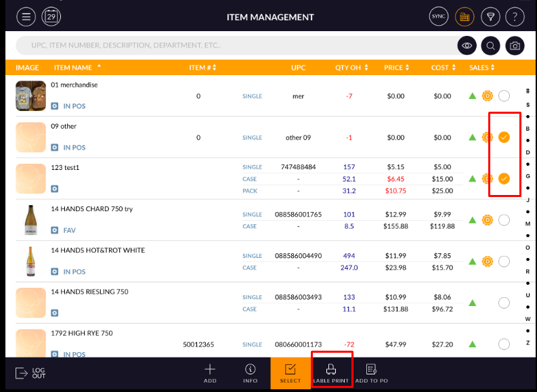Sort by QTY OH column
537x392 pixels.
pos(351,68)
